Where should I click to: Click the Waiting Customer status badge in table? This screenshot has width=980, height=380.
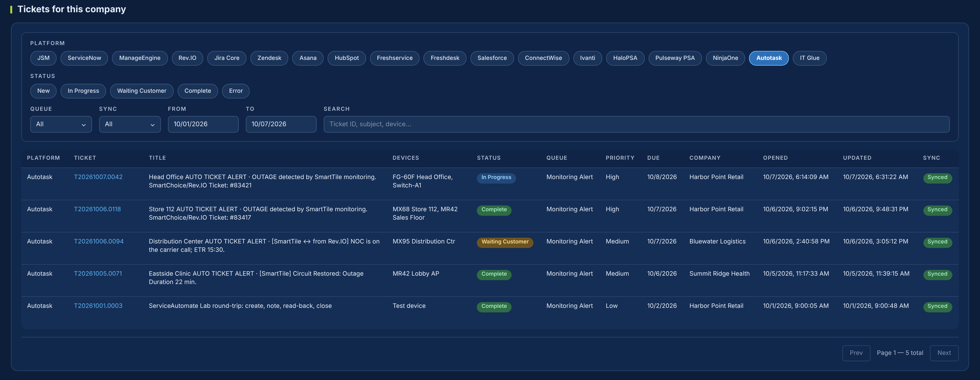pyautogui.click(x=505, y=242)
